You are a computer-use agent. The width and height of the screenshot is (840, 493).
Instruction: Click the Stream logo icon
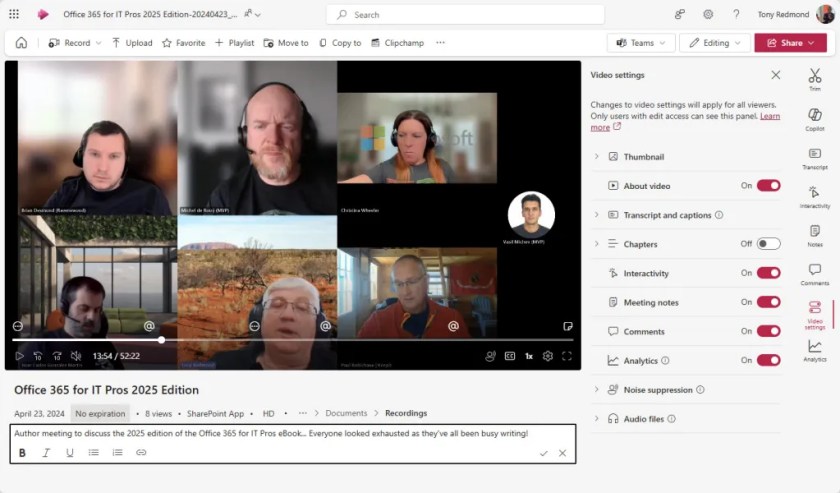43,14
